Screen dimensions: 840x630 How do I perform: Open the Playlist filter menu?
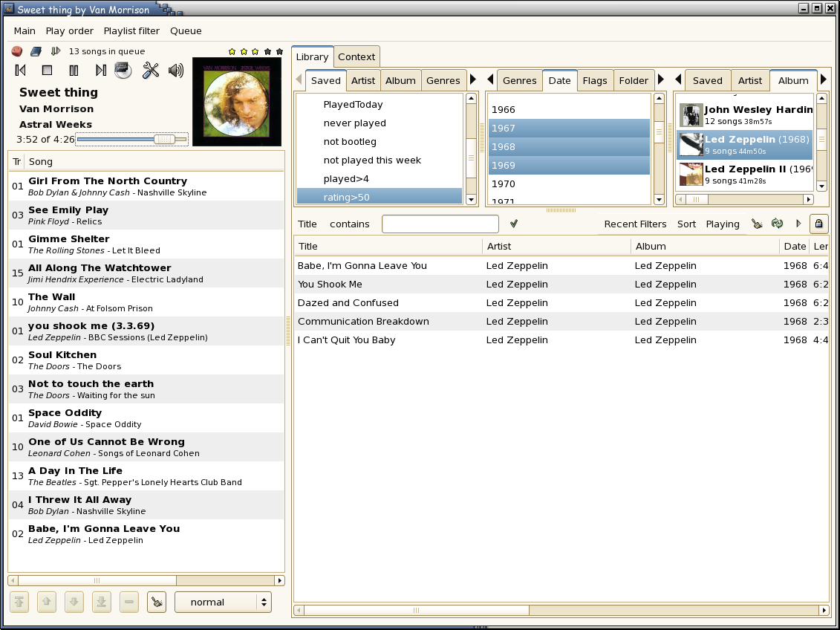[131, 31]
